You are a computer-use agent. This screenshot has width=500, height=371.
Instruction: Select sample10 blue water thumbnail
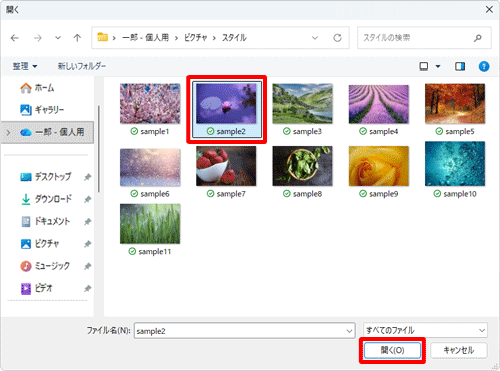(455, 164)
